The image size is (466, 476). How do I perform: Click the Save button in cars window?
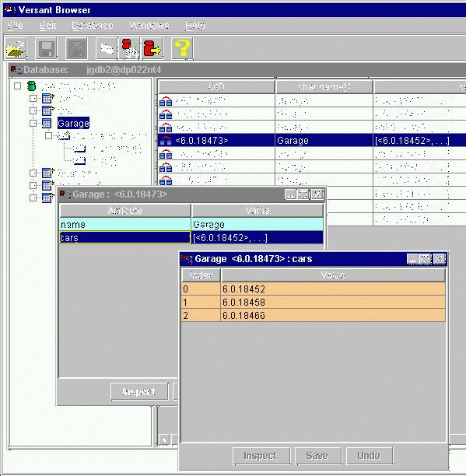[x=317, y=455]
